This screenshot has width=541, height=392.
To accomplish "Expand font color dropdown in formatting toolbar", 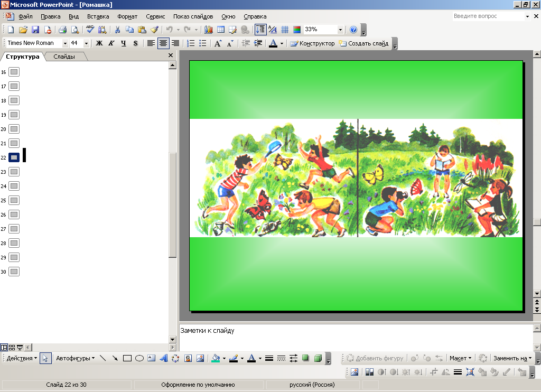I will pyautogui.click(x=282, y=43).
